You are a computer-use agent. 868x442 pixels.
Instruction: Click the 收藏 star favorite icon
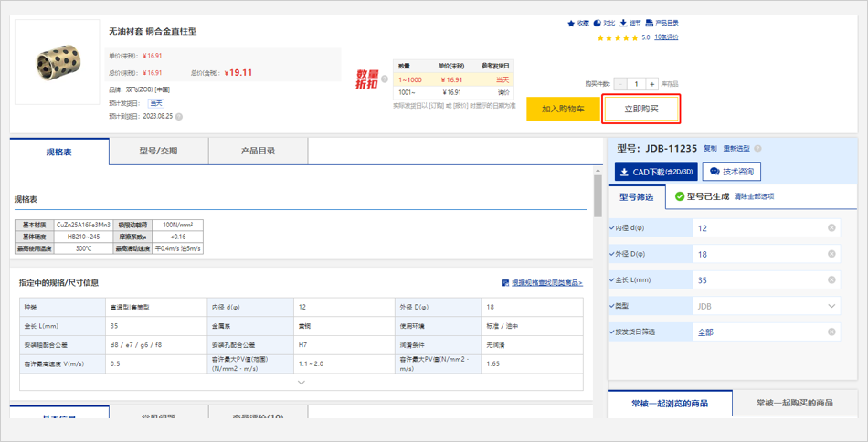(x=571, y=24)
